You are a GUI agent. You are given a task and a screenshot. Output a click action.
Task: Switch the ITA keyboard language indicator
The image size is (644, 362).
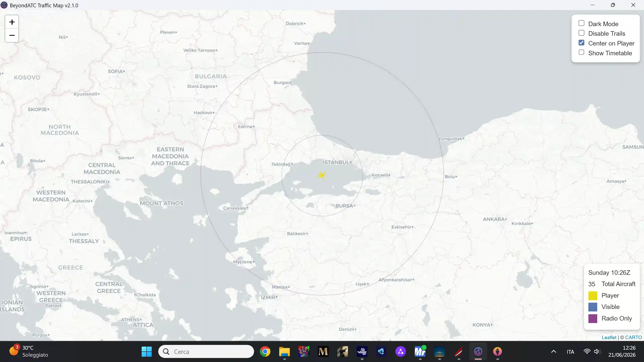tap(570, 352)
